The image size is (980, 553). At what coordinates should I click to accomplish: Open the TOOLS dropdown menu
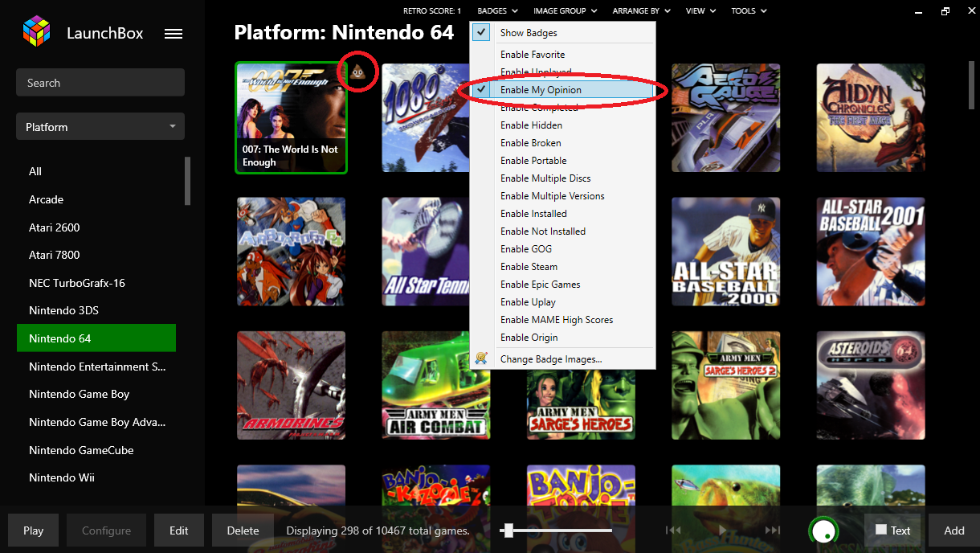click(x=749, y=11)
